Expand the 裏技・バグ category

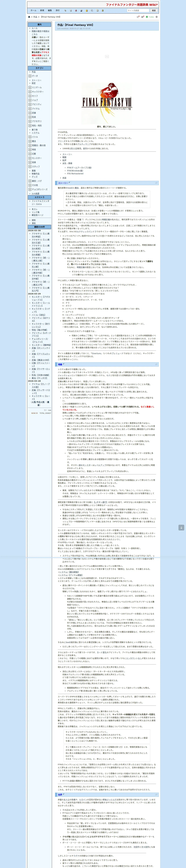pos(30,181)
